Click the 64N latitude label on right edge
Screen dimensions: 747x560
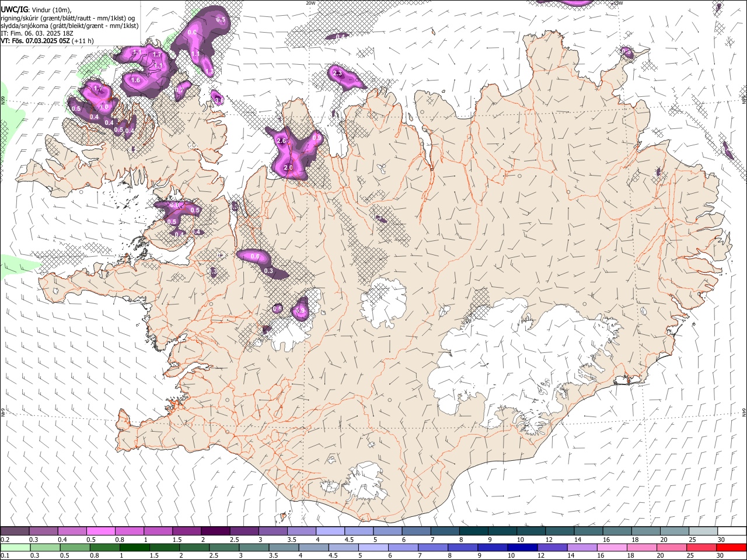(744, 412)
